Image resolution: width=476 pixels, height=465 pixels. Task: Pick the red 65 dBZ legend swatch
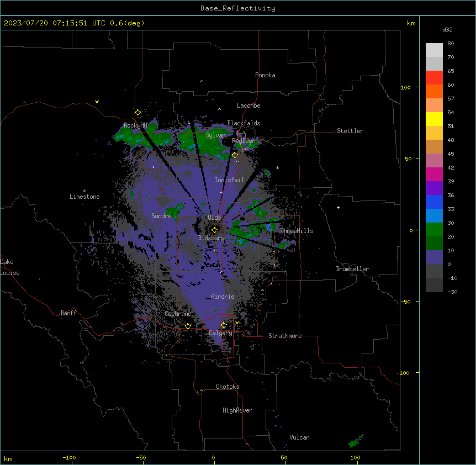[434, 78]
